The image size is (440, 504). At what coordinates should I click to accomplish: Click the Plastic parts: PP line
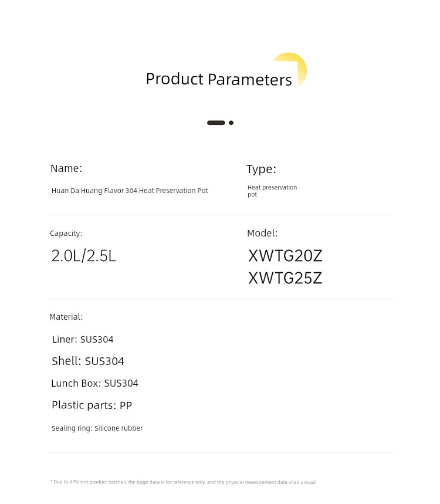92,405
